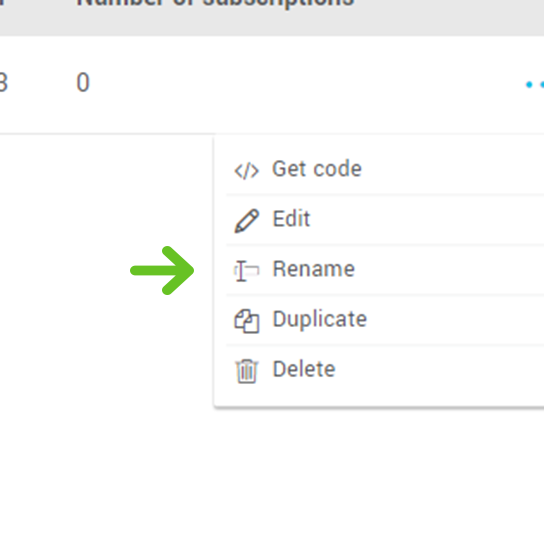Image resolution: width=544 pixels, height=544 pixels.
Task: Click the green arrow pointing to Rename
Action: point(162,270)
